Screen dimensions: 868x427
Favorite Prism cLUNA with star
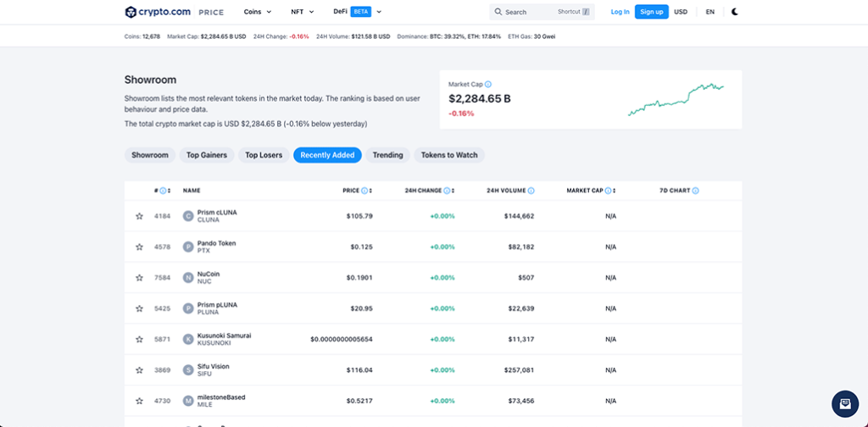coord(139,216)
